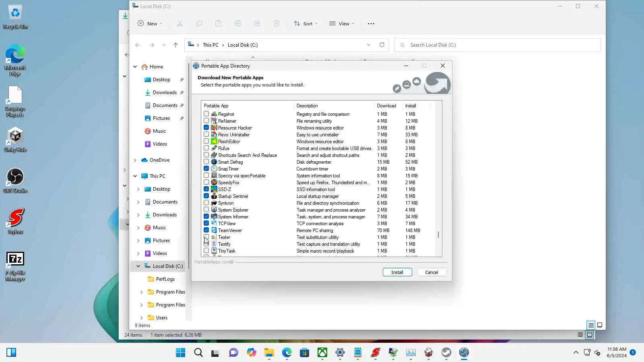Select the OBS Studio desktop shortcut

tap(15, 181)
